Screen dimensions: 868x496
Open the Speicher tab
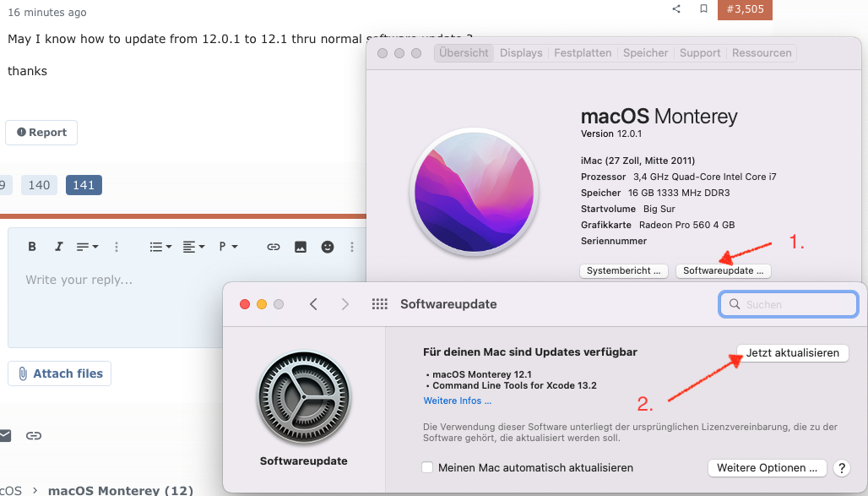tap(645, 52)
